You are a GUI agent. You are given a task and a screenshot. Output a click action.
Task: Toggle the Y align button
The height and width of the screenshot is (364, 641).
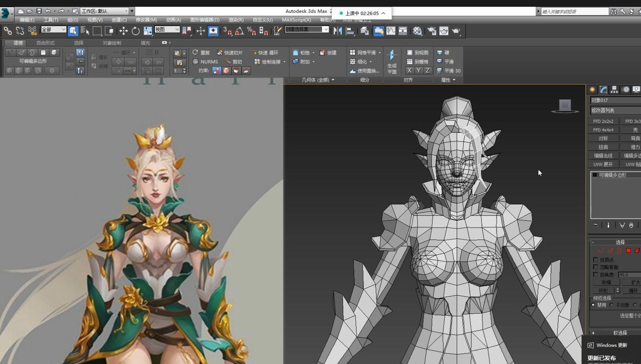(419, 70)
